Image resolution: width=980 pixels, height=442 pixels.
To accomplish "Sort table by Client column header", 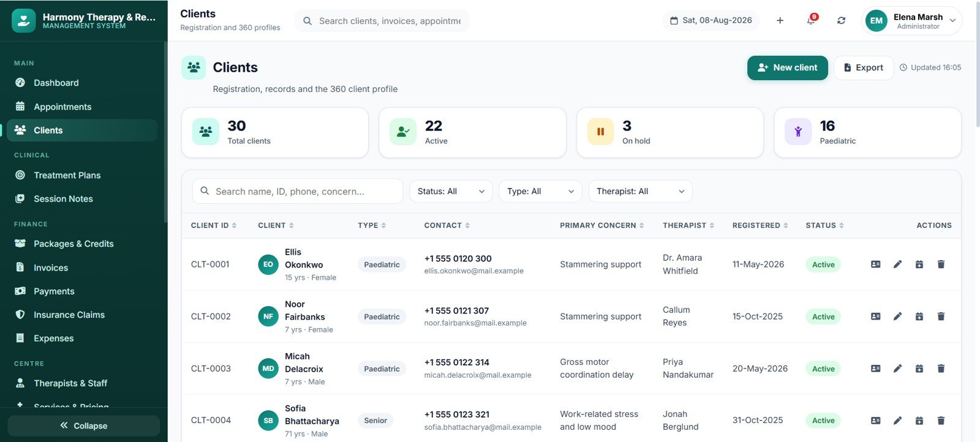I will pos(276,225).
